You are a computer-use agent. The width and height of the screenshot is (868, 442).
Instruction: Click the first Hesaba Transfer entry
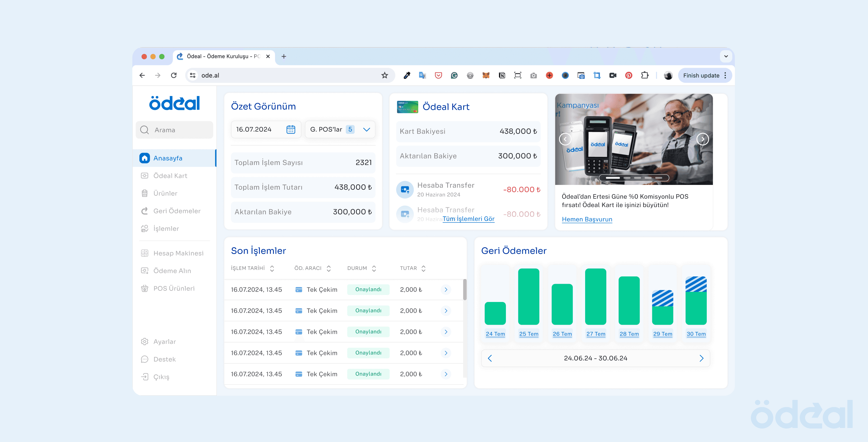[468, 189]
